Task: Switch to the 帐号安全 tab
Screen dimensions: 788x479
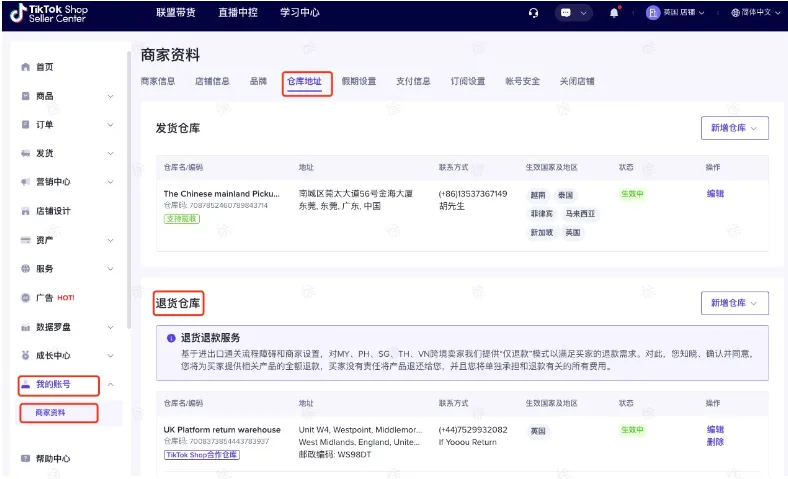Action: pos(523,81)
